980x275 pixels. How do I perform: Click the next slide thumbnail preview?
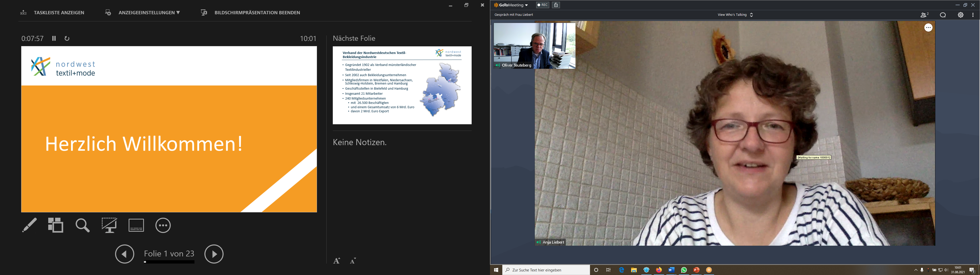tap(402, 85)
